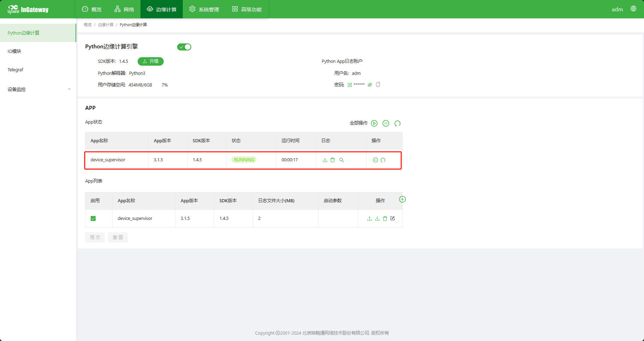Restart all apps with the refresh icon
Screen dimensions: 644x341
[x=398, y=123]
